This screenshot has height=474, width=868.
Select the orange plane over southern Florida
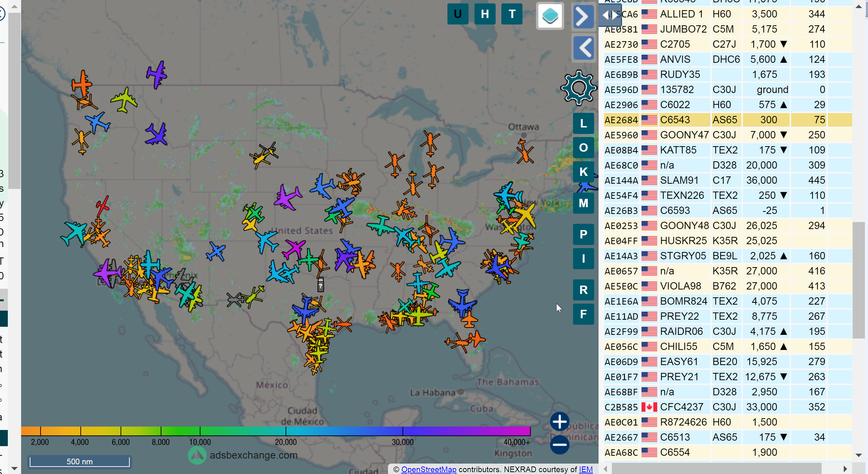[476, 338]
